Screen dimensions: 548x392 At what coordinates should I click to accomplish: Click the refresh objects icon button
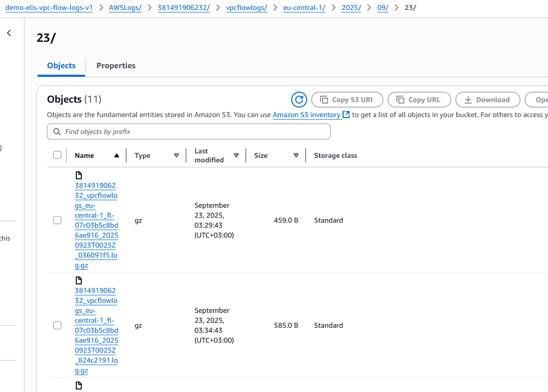coord(299,100)
